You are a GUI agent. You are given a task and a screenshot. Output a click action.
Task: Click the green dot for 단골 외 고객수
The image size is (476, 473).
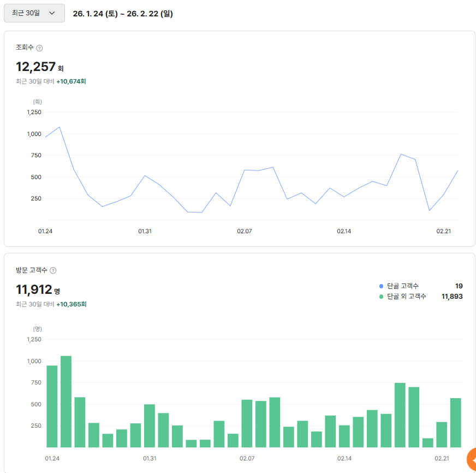[x=381, y=297]
